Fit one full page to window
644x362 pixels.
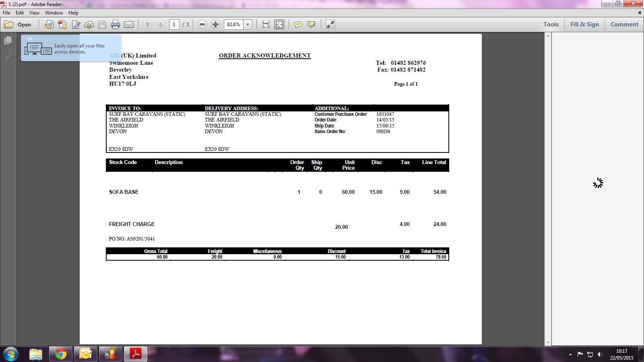point(279,25)
